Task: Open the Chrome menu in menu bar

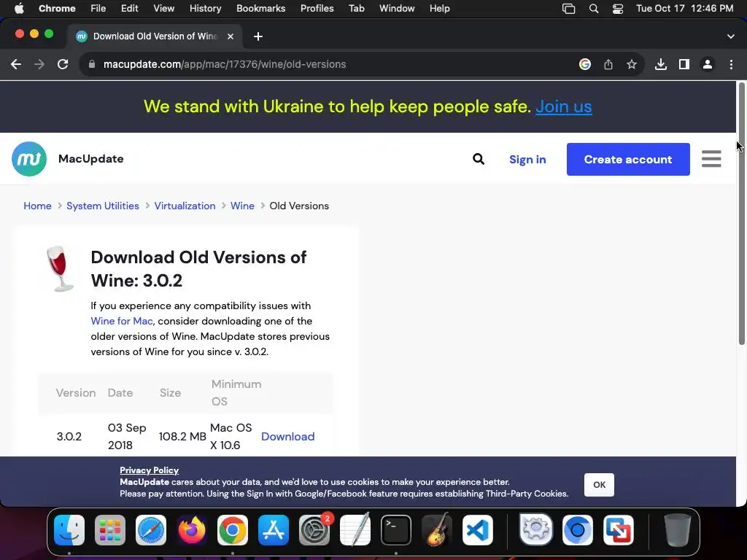Action: pos(57,8)
